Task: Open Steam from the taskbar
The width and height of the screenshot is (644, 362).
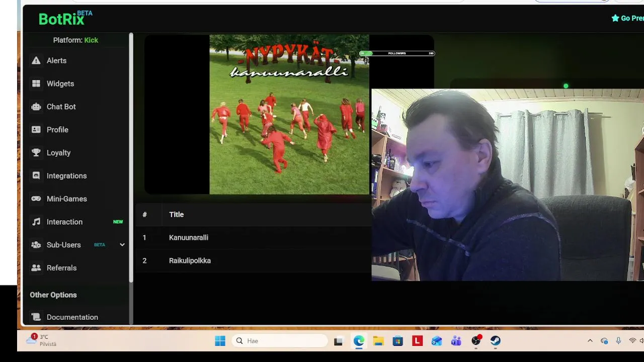Action: tap(496, 341)
